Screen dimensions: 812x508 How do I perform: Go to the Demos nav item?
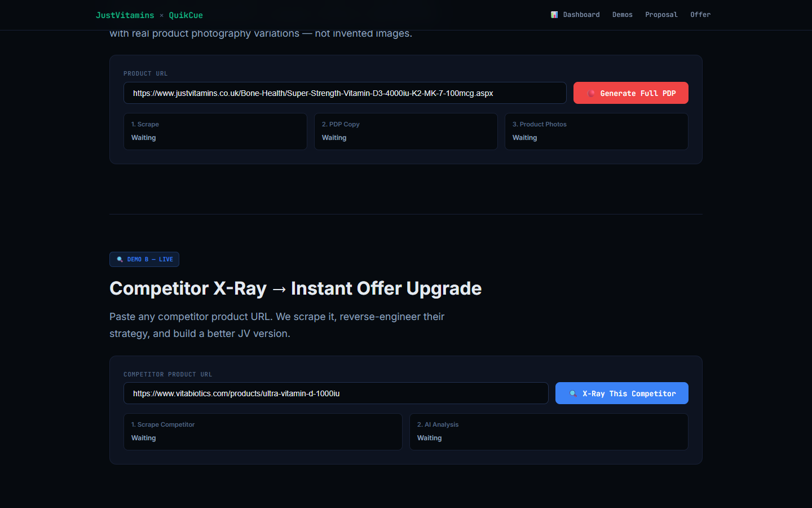[622, 15]
